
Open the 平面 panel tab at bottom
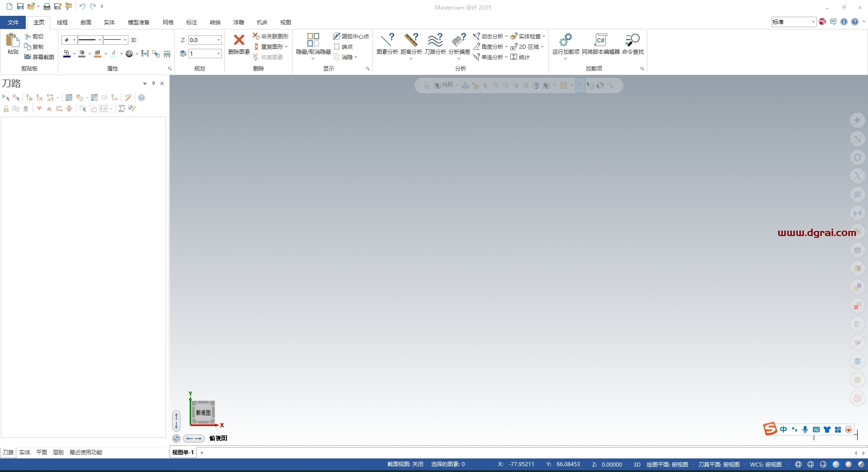click(42, 453)
